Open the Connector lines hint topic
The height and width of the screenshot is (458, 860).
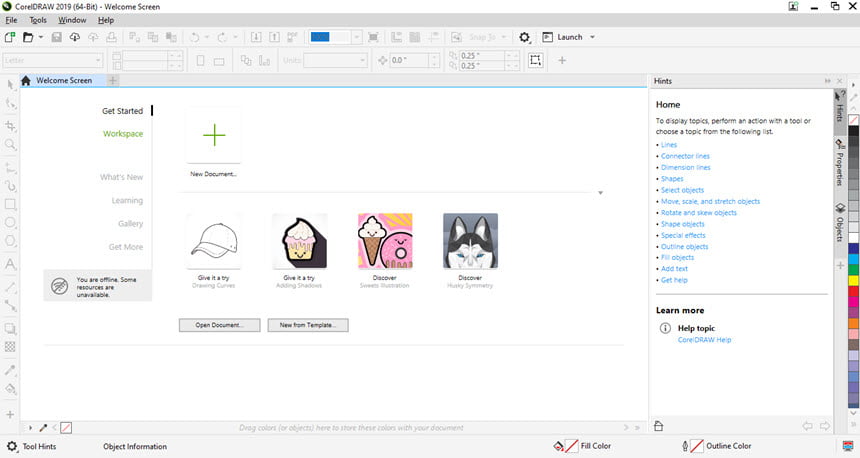pos(685,156)
